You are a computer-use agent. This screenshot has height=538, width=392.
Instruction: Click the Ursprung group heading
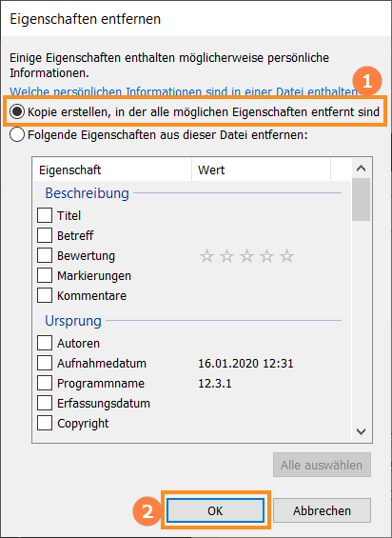pyautogui.click(x=73, y=321)
